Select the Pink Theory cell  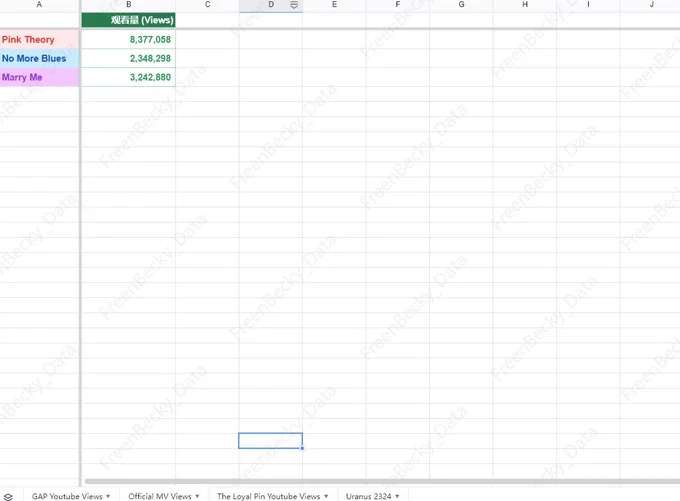tap(39, 39)
